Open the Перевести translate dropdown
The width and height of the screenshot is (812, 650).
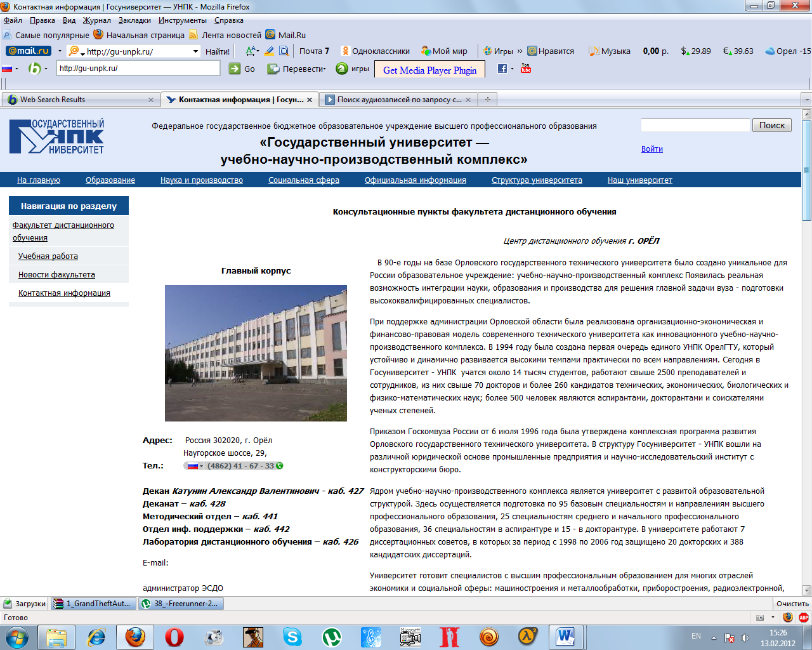click(296, 69)
